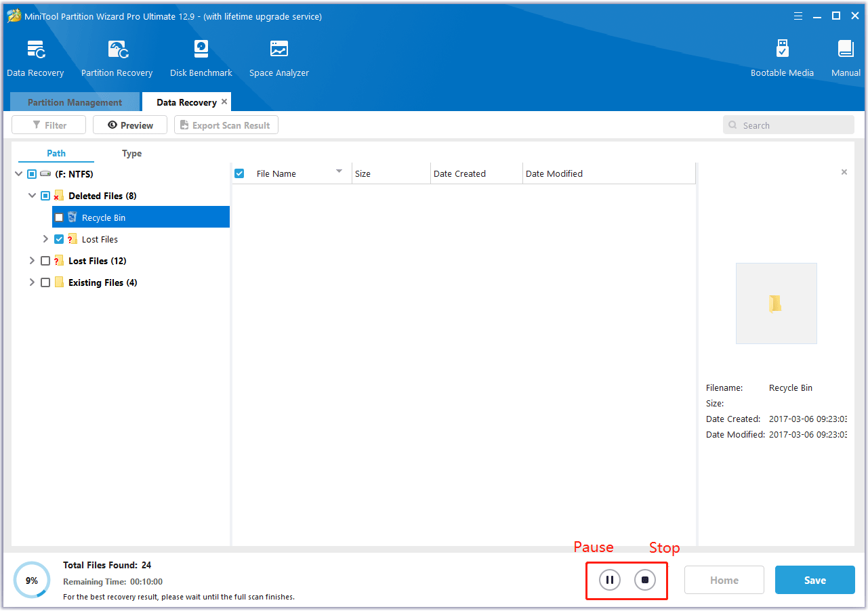Open the hamburger menu at top right
868x611 pixels.
click(798, 15)
